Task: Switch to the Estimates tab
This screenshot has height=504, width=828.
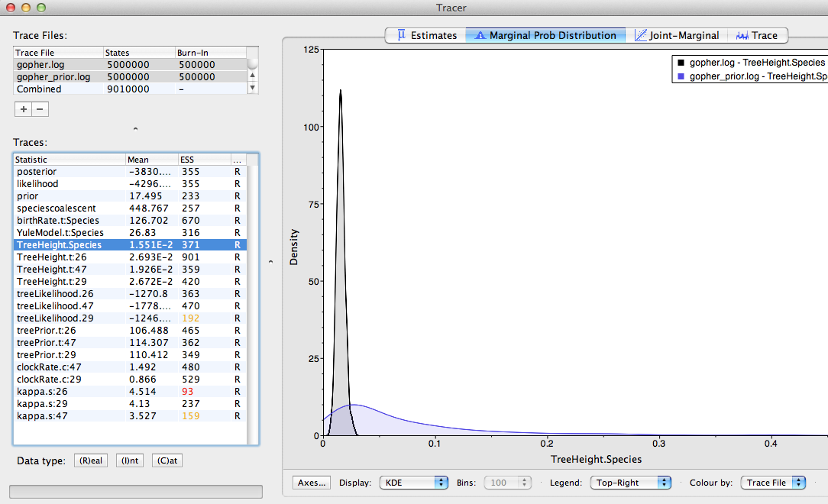Action: point(426,35)
